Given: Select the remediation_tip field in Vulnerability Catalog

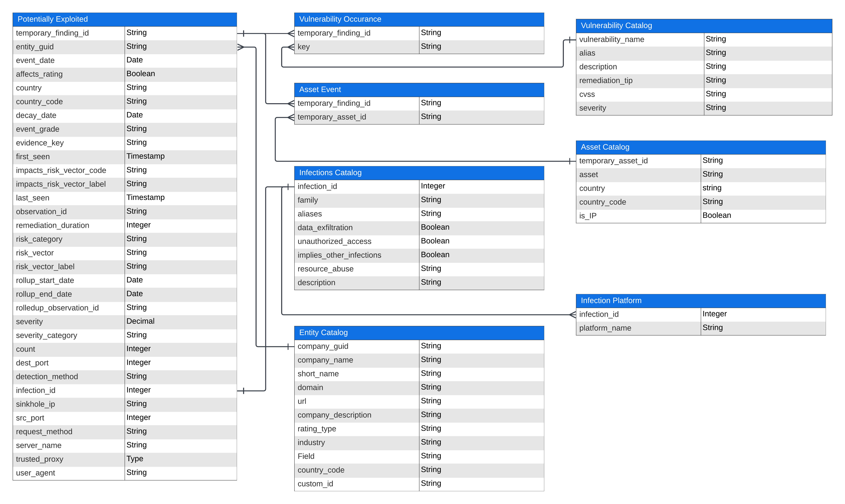Looking at the screenshot, I should point(606,81).
